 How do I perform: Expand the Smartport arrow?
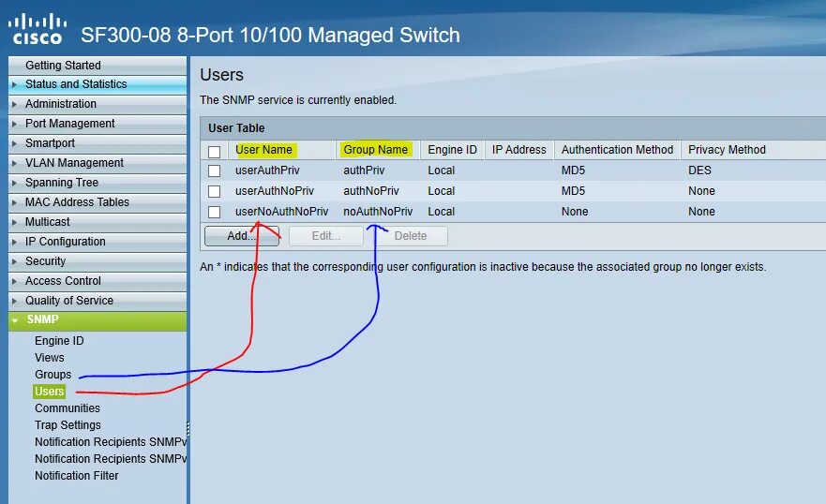coord(14,143)
